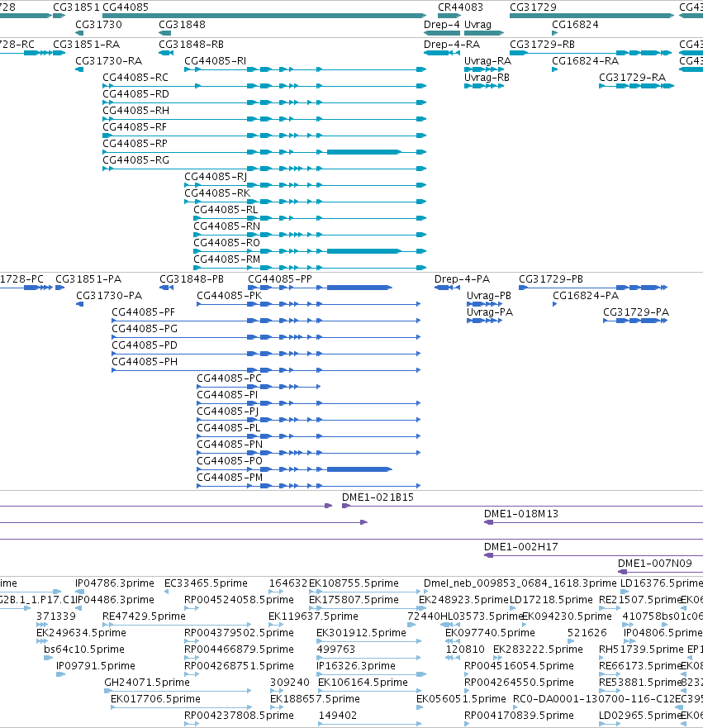Select protein CG44085-PH

pos(266,370)
